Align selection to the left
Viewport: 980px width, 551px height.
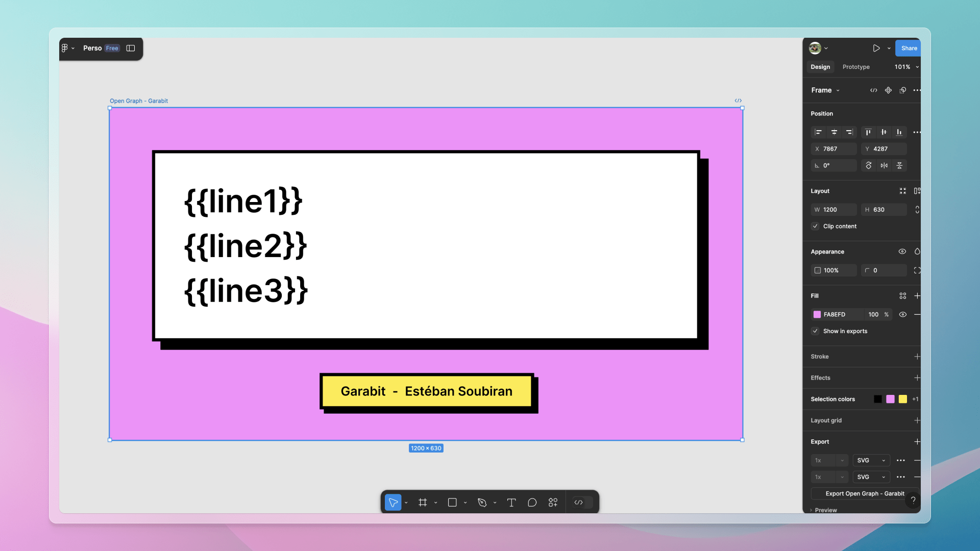[818, 132]
